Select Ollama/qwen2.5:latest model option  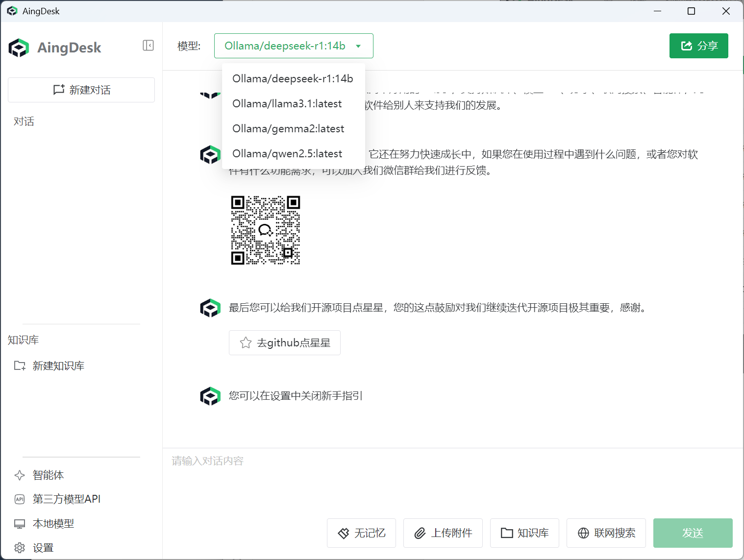293,153
